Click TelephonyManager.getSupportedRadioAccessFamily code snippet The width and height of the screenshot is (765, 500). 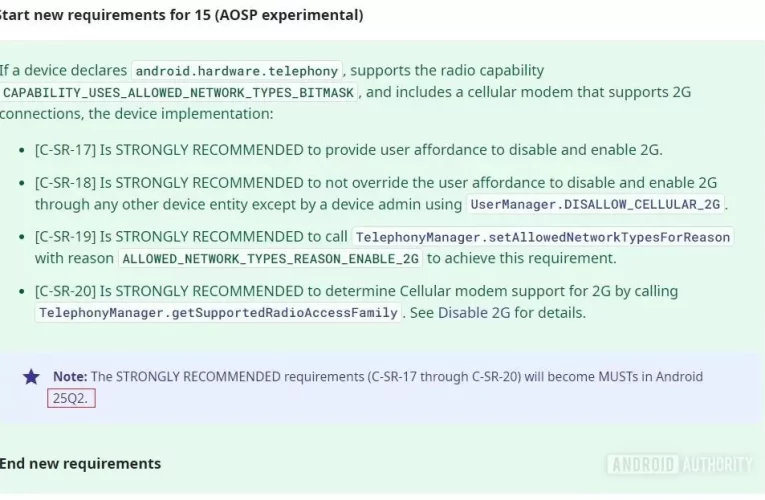(x=218, y=313)
